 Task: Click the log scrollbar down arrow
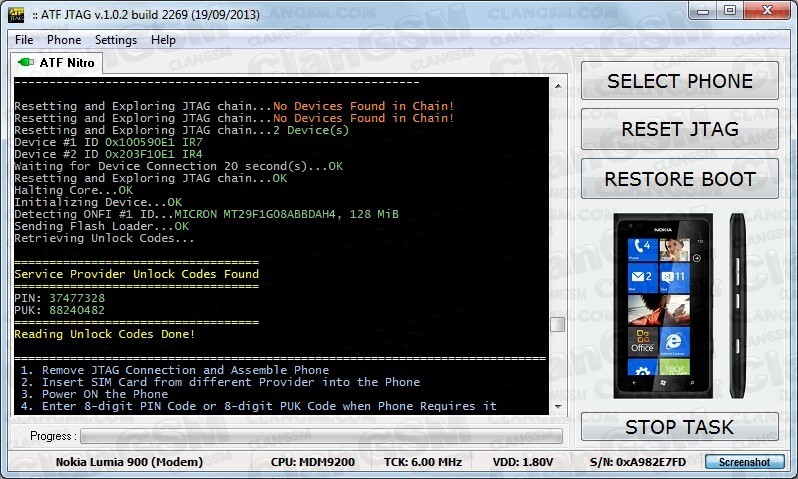(x=558, y=407)
